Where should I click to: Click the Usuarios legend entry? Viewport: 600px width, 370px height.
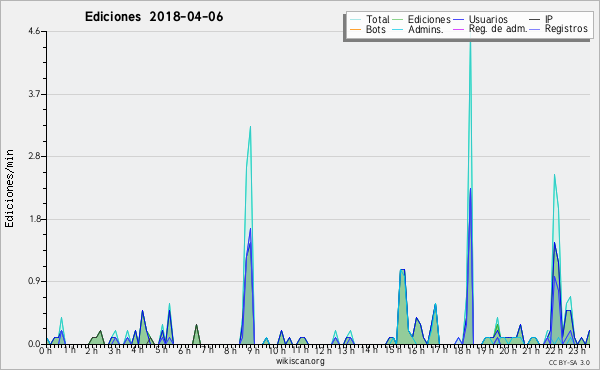pyautogui.click(x=481, y=19)
